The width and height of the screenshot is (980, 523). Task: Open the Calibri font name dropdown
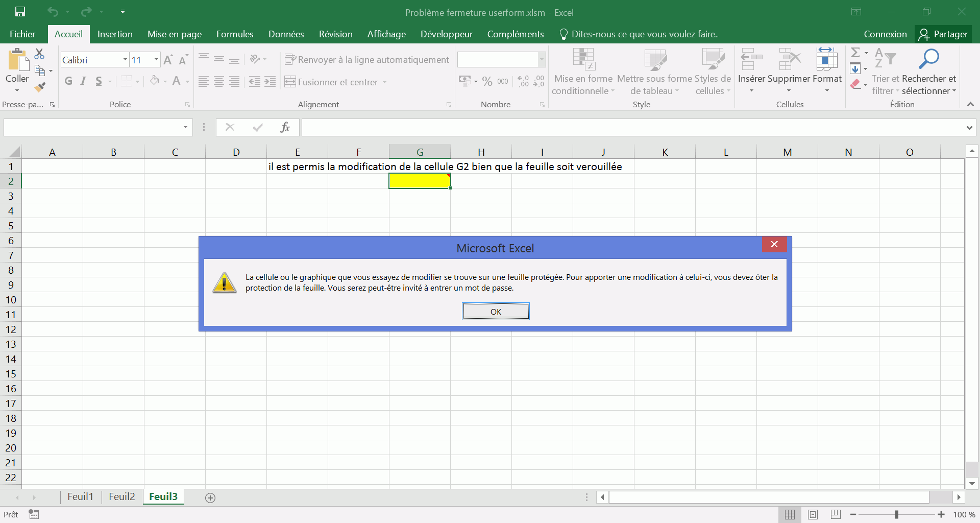click(x=125, y=60)
